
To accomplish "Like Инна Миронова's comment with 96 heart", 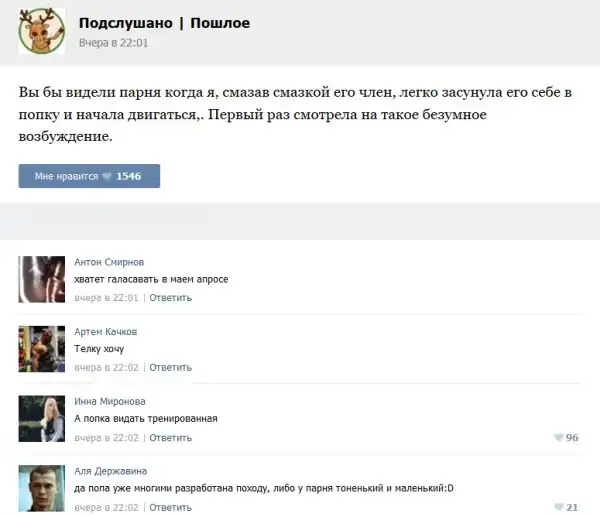I will (x=558, y=438).
